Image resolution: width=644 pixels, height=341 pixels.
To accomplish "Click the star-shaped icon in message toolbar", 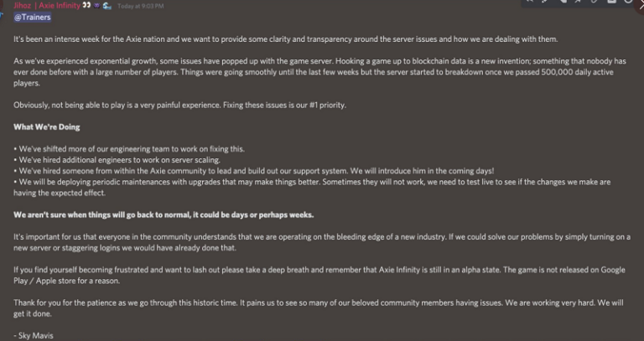I will 578,2.
